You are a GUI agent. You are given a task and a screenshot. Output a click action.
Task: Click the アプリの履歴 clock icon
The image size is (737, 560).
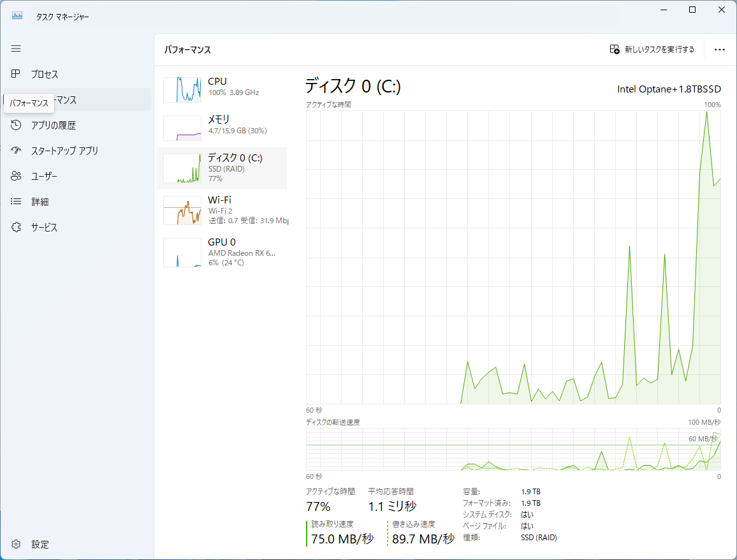pos(16,125)
